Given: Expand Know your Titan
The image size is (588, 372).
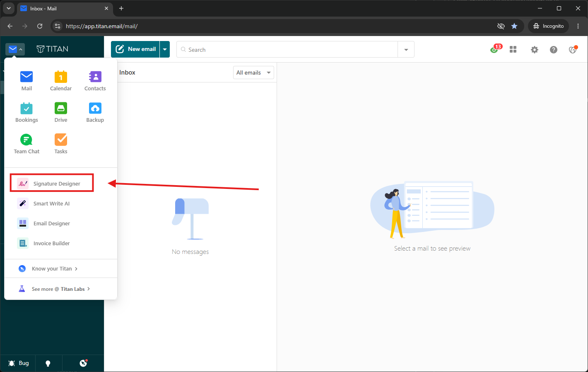Looking at the screenshot, I should (48, 268).
